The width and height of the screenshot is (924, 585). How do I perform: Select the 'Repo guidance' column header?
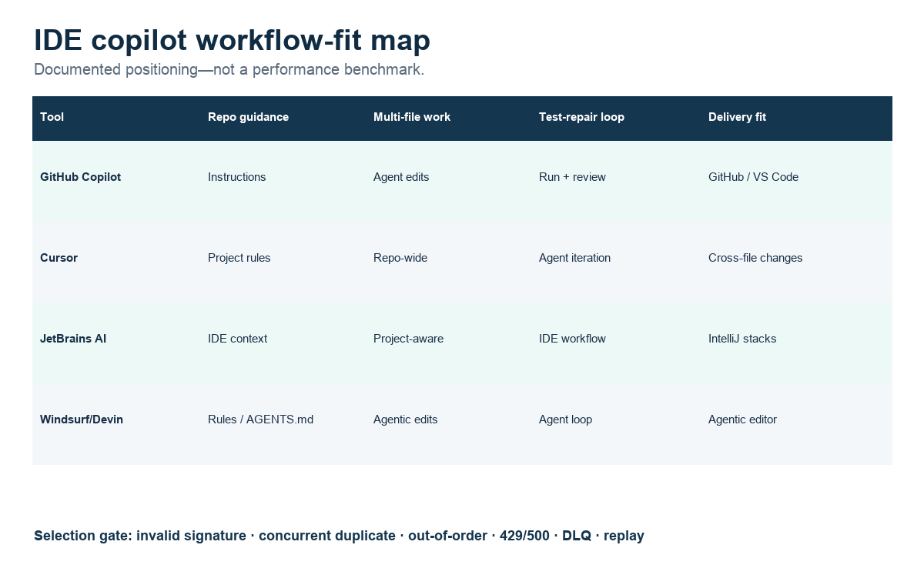[248, 117]
